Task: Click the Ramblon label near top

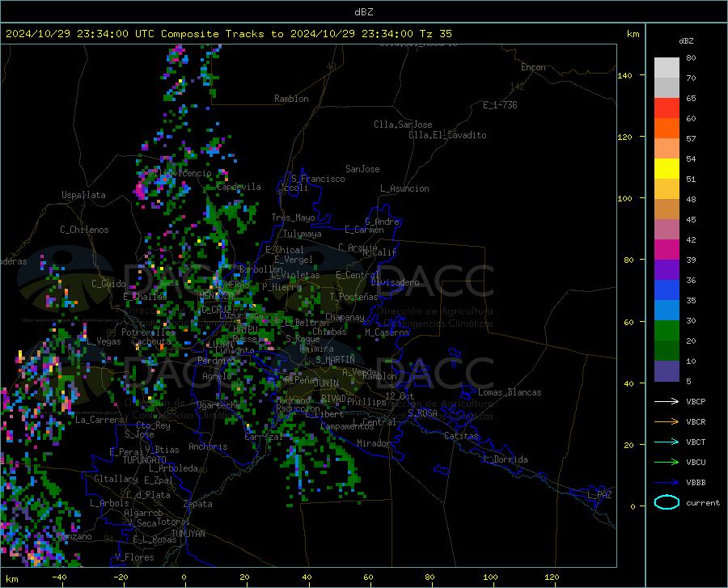Action: [291, 99]
